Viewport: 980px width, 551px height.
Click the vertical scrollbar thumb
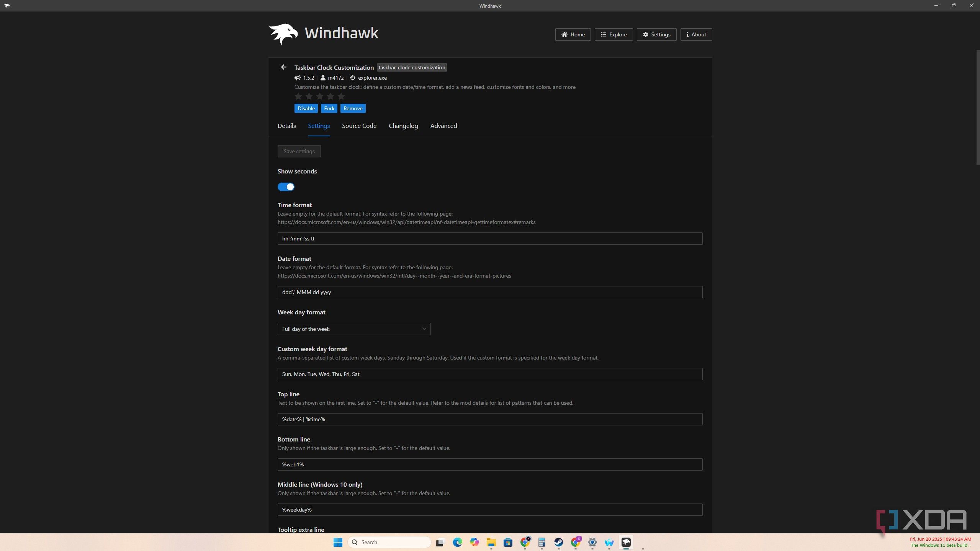(x=977, y=107)
